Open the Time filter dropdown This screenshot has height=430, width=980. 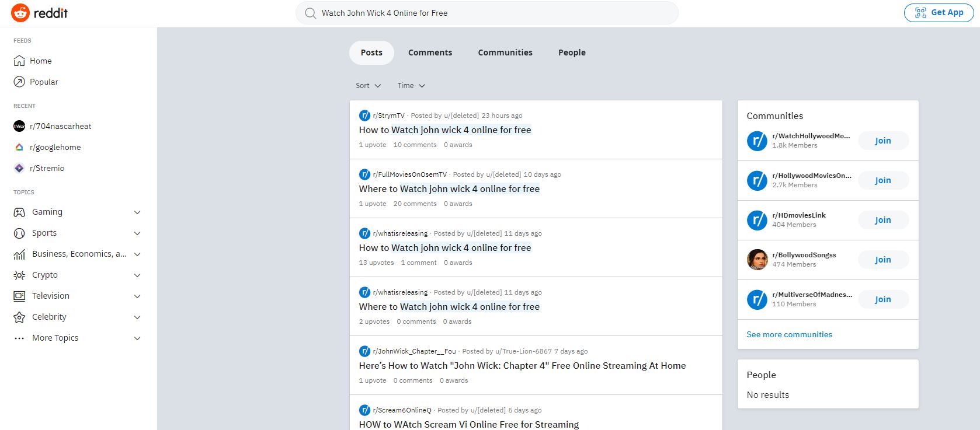(x=411, y=86)
